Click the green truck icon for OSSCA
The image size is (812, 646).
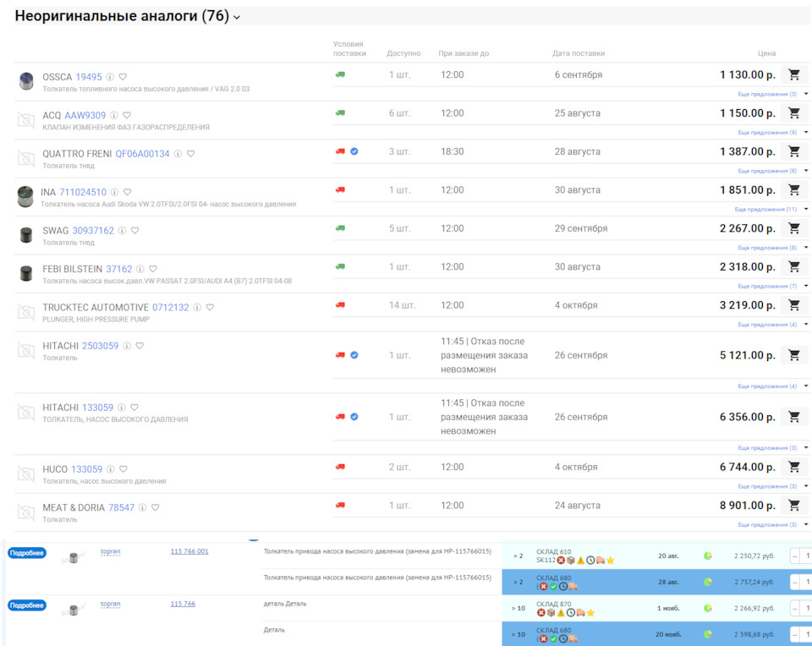coord(340,74)
